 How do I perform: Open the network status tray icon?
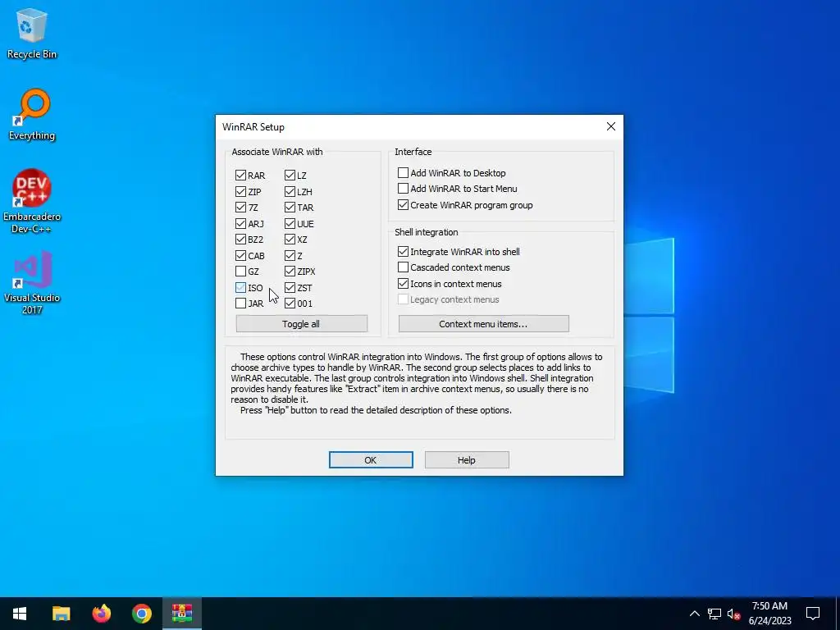(x=714, y=614)
